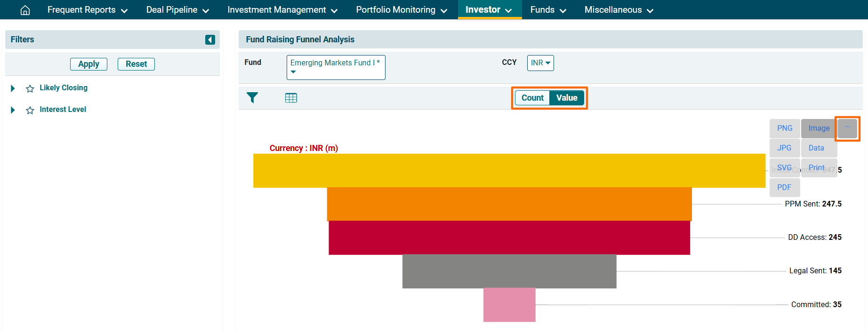The width and height of the screenshot is (868, 333).
Task: Export the chart as PDF
Action: click(784, 187)
